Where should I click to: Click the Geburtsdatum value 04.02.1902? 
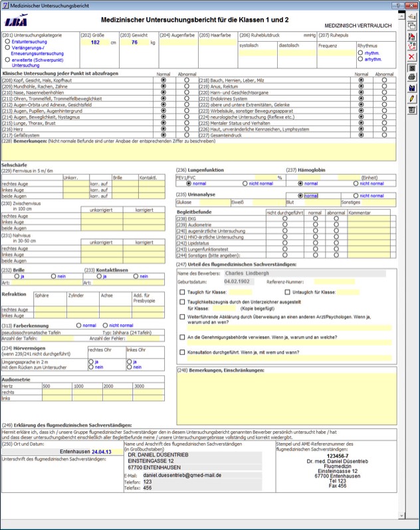tap(237, 281)
